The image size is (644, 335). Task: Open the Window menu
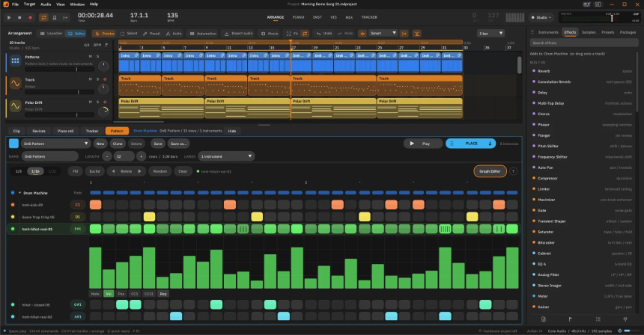coord(77,4)
